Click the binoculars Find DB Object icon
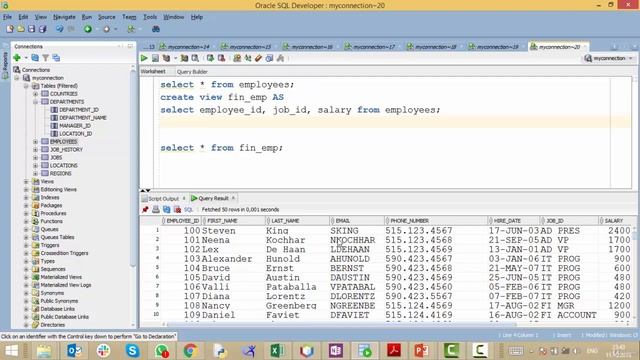 click(156, 29)
